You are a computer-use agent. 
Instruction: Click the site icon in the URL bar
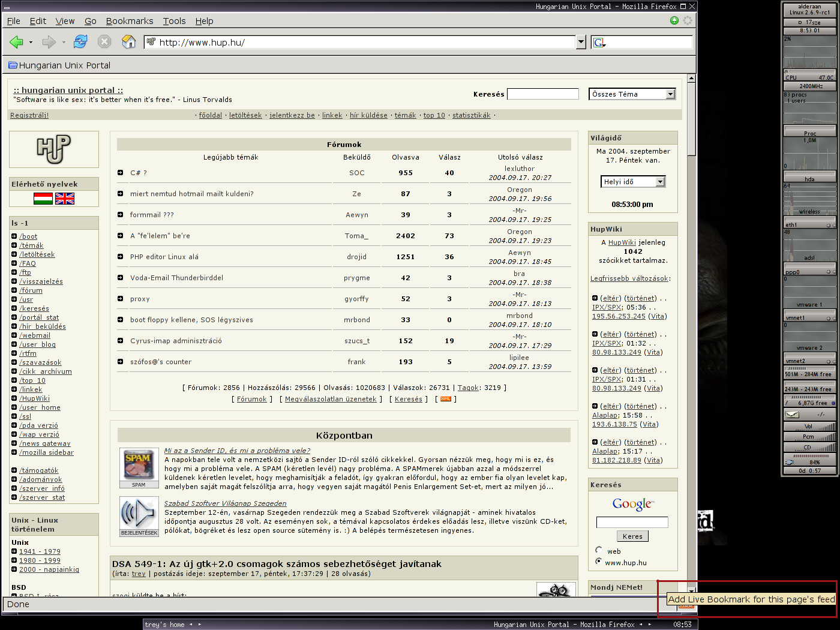click(151, 42)
